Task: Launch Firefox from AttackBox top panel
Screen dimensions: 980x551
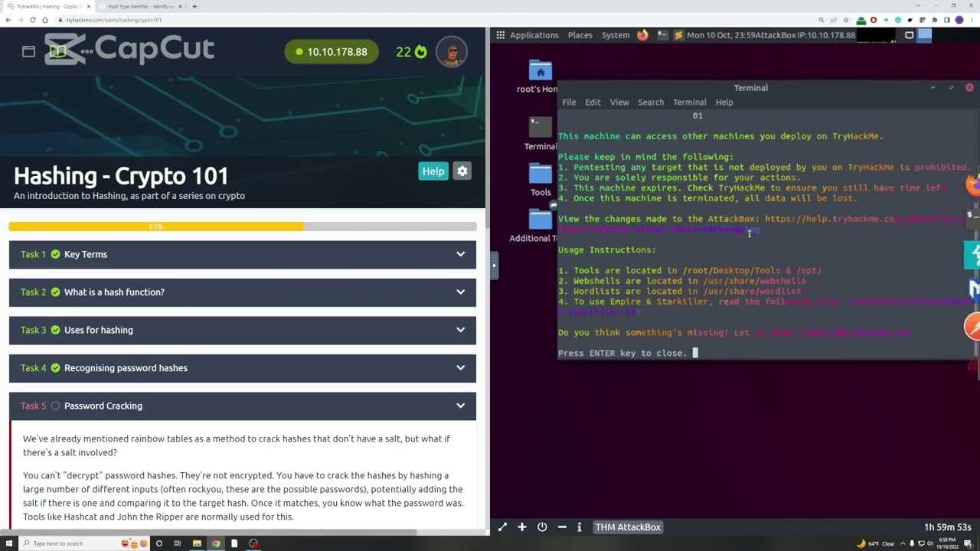Action: pos(642,35)
